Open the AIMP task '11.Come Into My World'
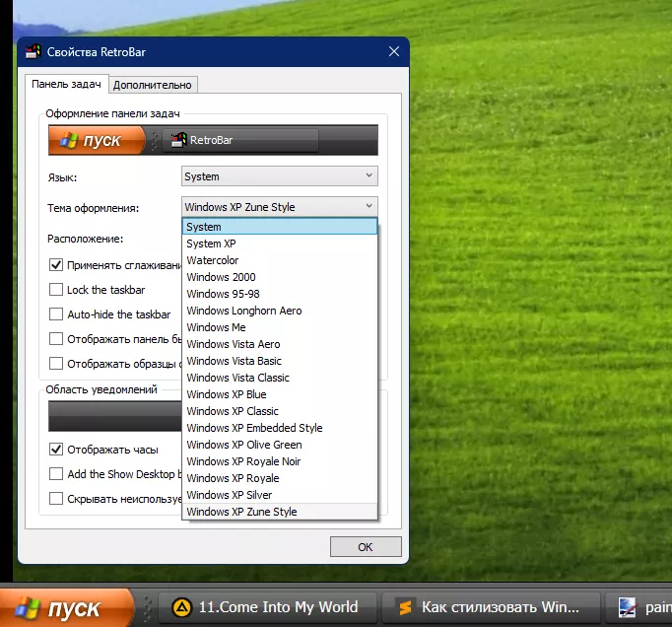 coord(268,607)
